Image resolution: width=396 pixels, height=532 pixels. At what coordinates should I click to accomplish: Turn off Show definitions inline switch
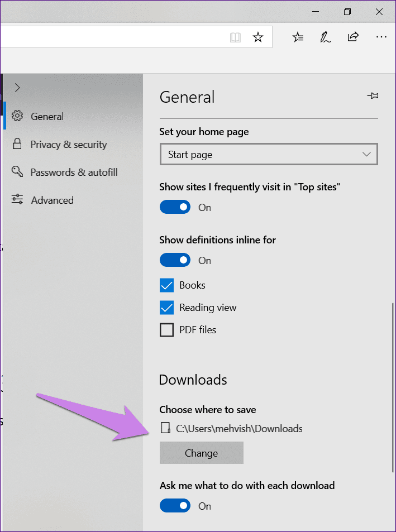click(175, 260)
